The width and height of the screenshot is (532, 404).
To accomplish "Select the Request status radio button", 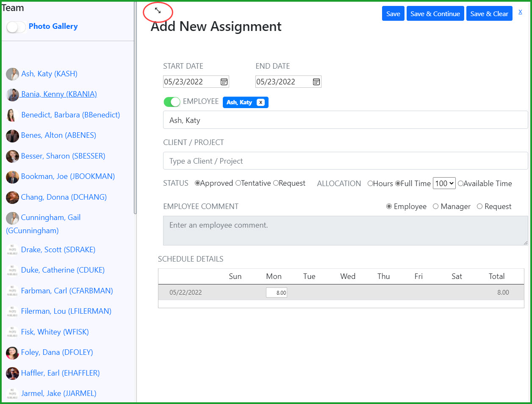I will 276,183.
